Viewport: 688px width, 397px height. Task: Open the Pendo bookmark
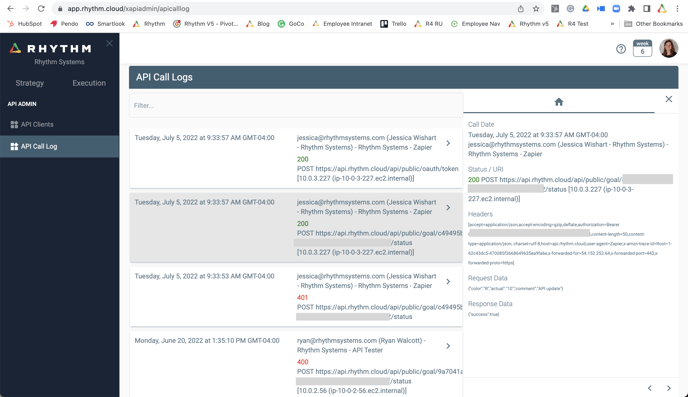tap(64, 24)
